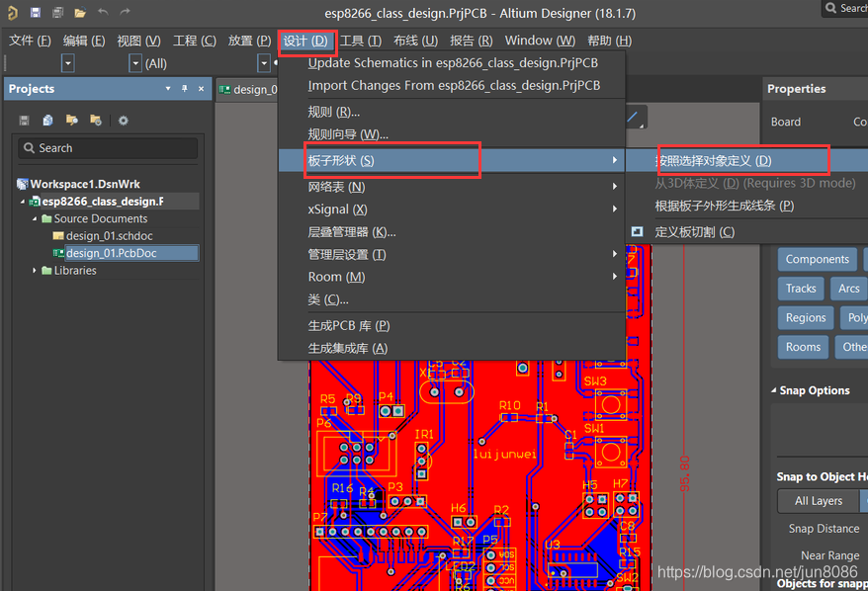Open the 工具 (T) menu
This screenshot has height=591, width=868.
tap(361, 41)
